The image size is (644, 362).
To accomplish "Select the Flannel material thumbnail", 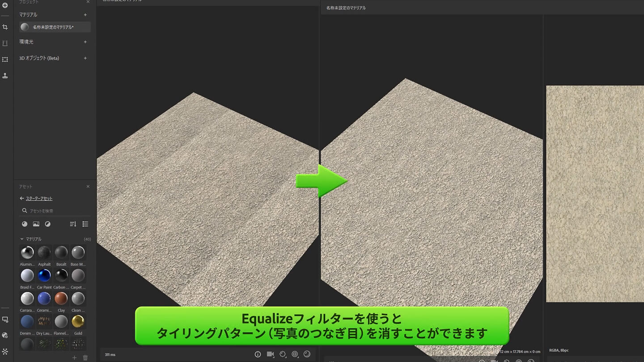I will [61, 321].
